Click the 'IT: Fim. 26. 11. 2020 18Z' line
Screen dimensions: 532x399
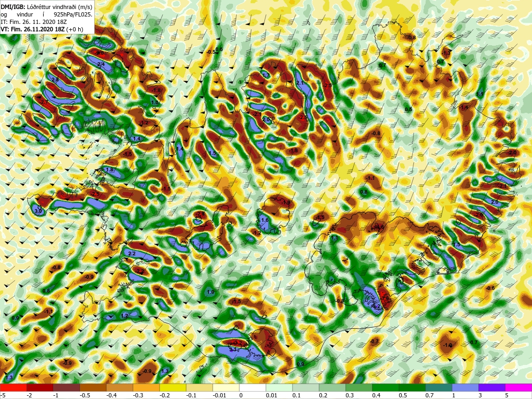(x=34, y=22)
